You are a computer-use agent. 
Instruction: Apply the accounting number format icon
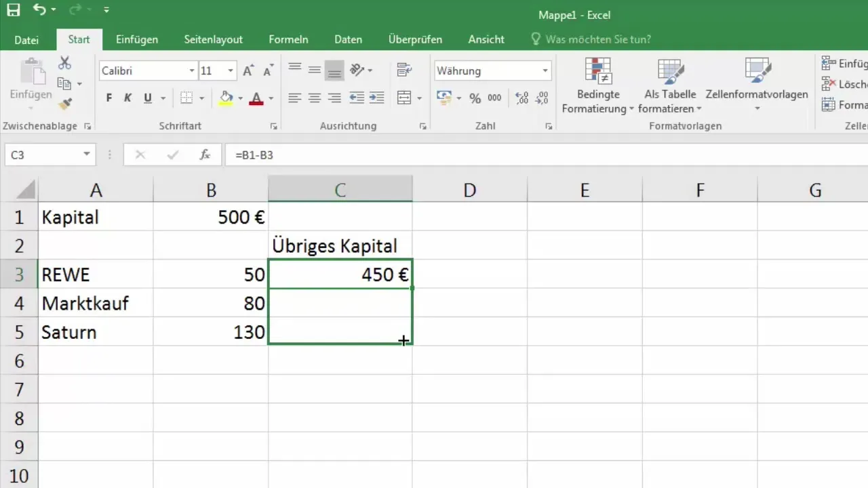[444, 98]
